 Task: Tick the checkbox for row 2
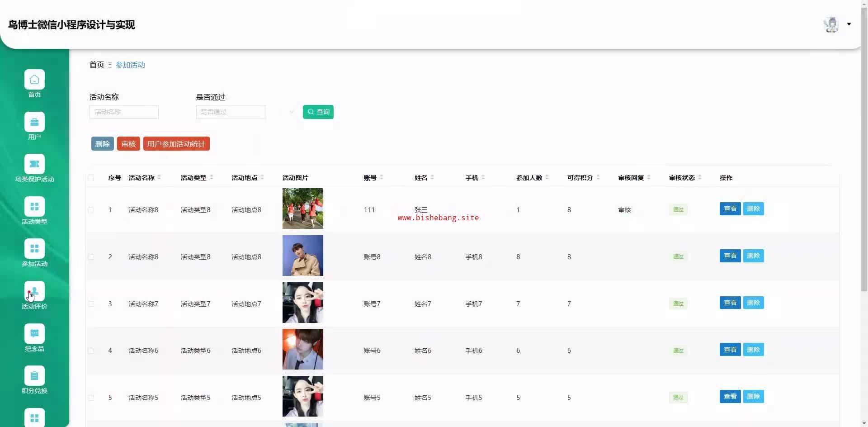tap(91, 257)
